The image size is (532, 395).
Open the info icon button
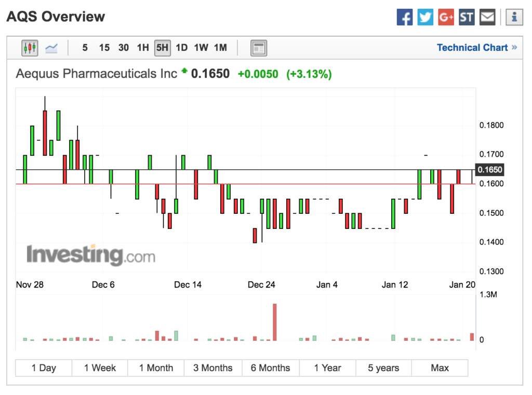pyautogui.click(x=514, y=17)
